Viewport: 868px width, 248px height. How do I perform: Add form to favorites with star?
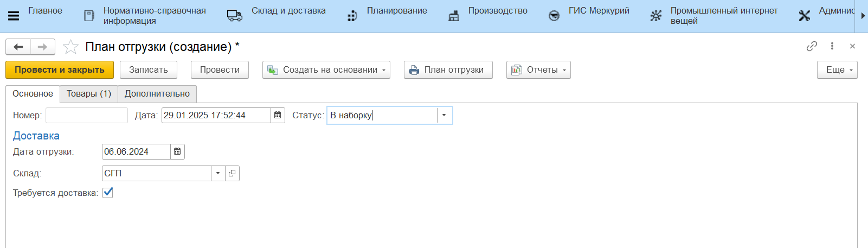70,47
